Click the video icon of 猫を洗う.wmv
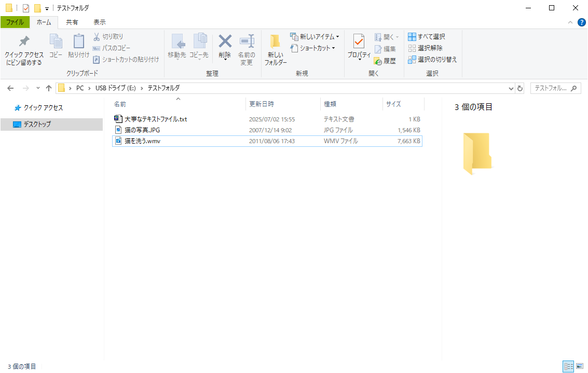 click(118, 141)
